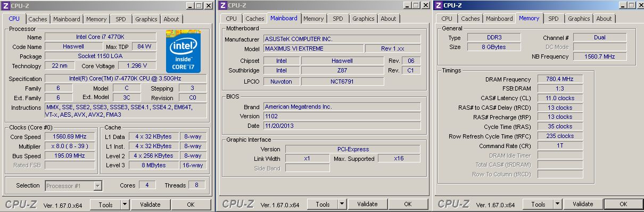
Task: Click Multiplier value x 8.0 ( 8 - 39 )
Action: click(x=70, y=146)
